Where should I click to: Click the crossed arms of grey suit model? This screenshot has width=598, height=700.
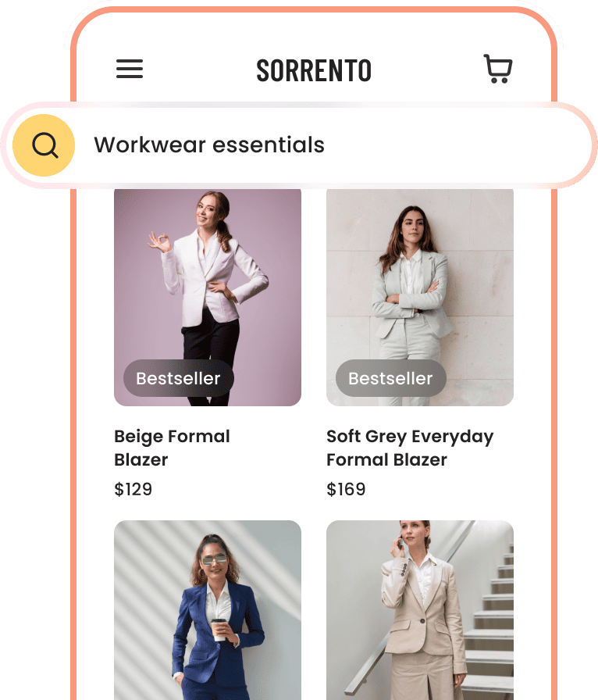408,297
